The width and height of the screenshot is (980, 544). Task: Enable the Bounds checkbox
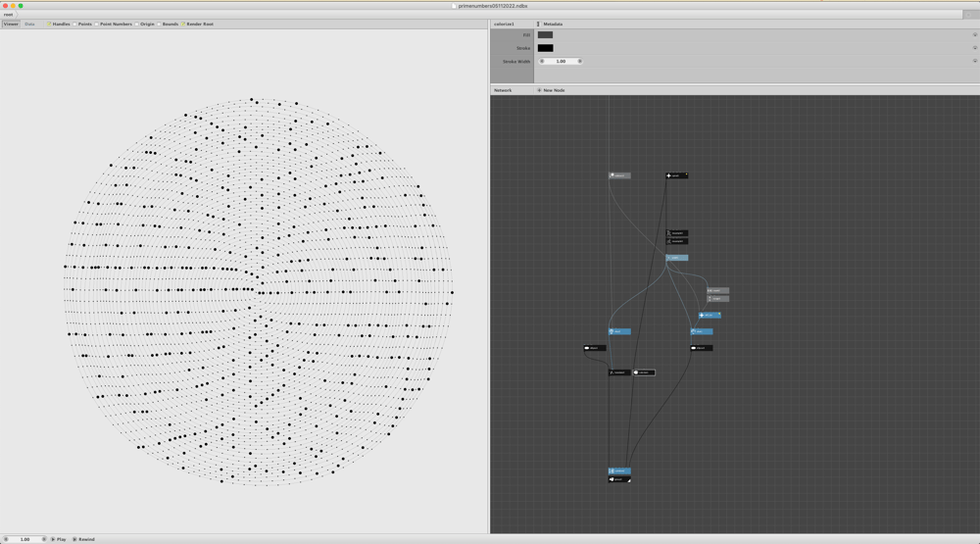click(159, 24)
